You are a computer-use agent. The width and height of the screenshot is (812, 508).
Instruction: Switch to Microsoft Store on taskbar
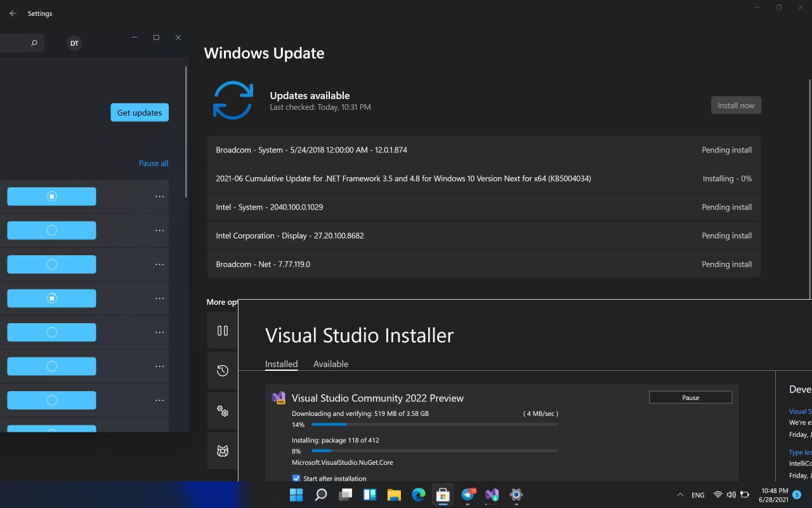pos(443,495)
